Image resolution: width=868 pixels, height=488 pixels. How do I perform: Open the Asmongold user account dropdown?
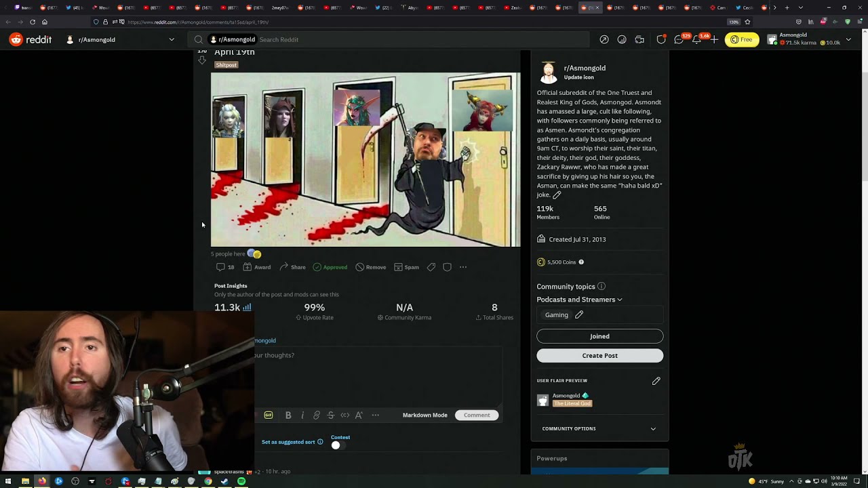[x=810, y=39]
